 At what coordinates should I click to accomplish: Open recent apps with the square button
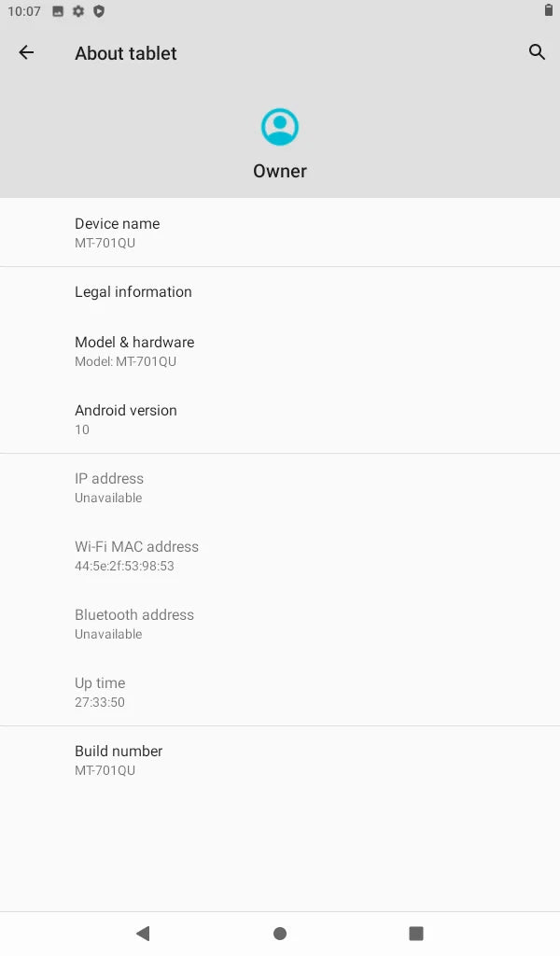[x=416, y=933]
